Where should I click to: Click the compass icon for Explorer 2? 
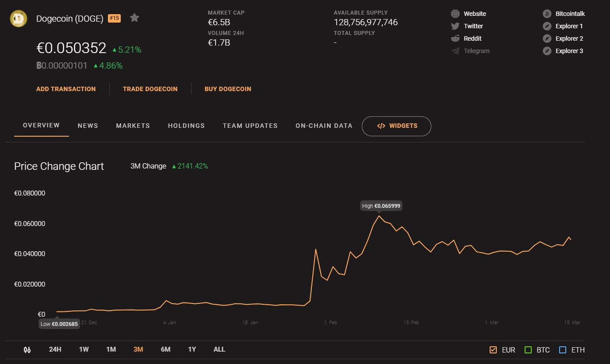547,38
